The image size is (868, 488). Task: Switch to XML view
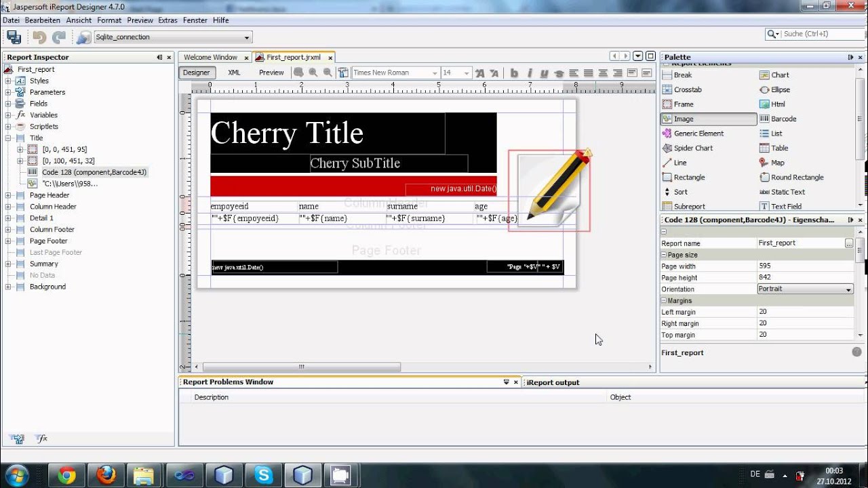(x=234, y=73)
